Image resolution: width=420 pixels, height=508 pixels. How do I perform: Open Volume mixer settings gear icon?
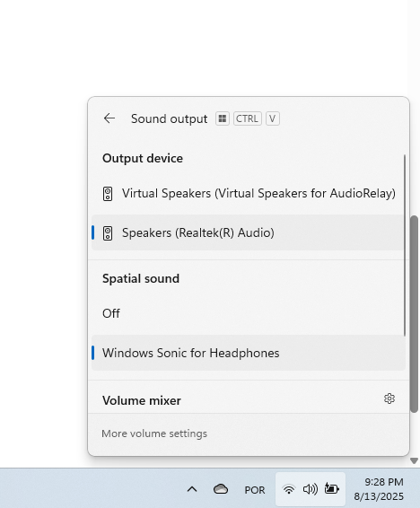[389, 399]
